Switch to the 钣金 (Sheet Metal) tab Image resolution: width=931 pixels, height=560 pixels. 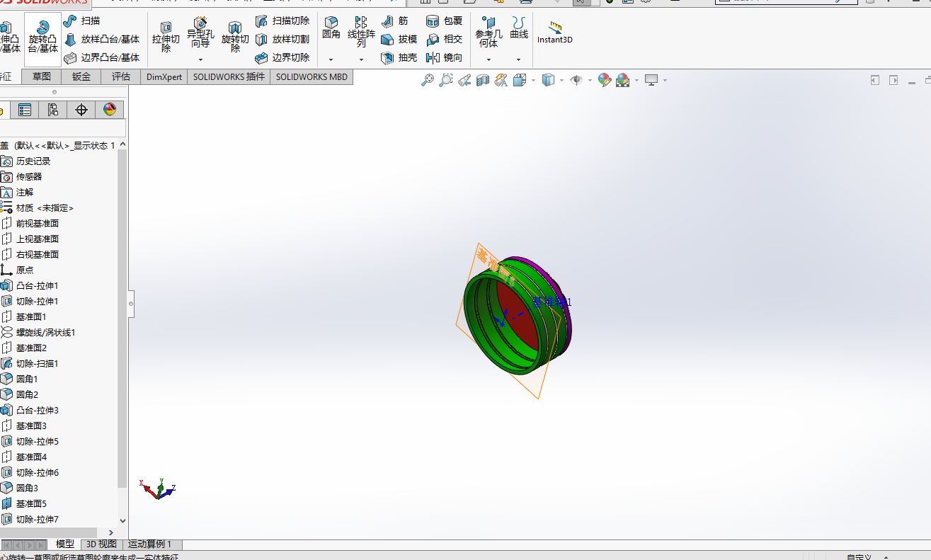tap(81, 76)
